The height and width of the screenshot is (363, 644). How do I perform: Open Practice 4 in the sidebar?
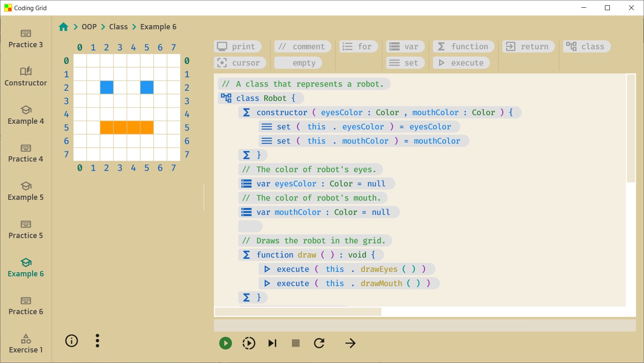(26, 153)
